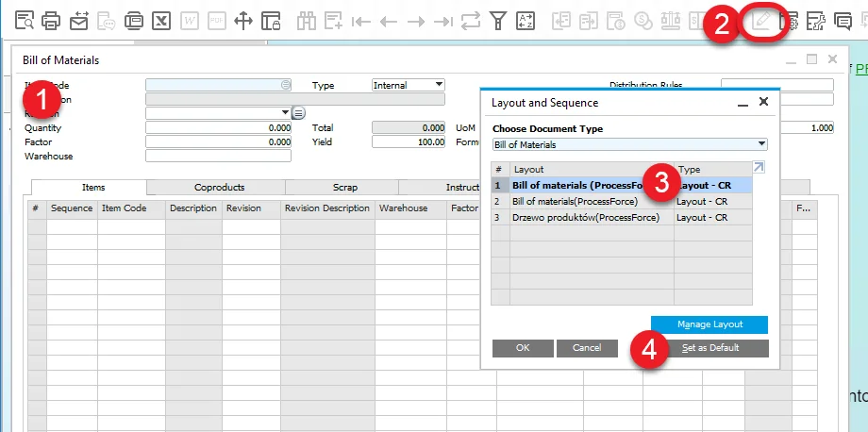
Task: Click the Warehouse input field in header
Action: pos(218,156)
